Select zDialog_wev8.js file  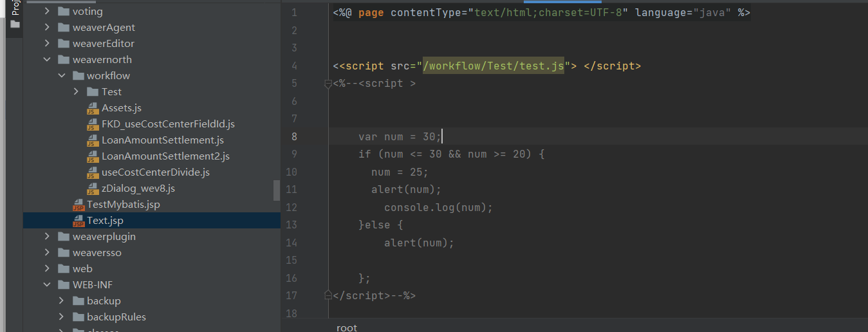click(x=138, y=189)
